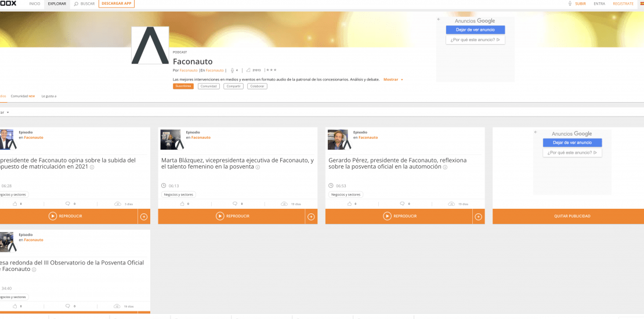Like the Marta Blázquez episode

pyautogui.click(x=182, y=204)
